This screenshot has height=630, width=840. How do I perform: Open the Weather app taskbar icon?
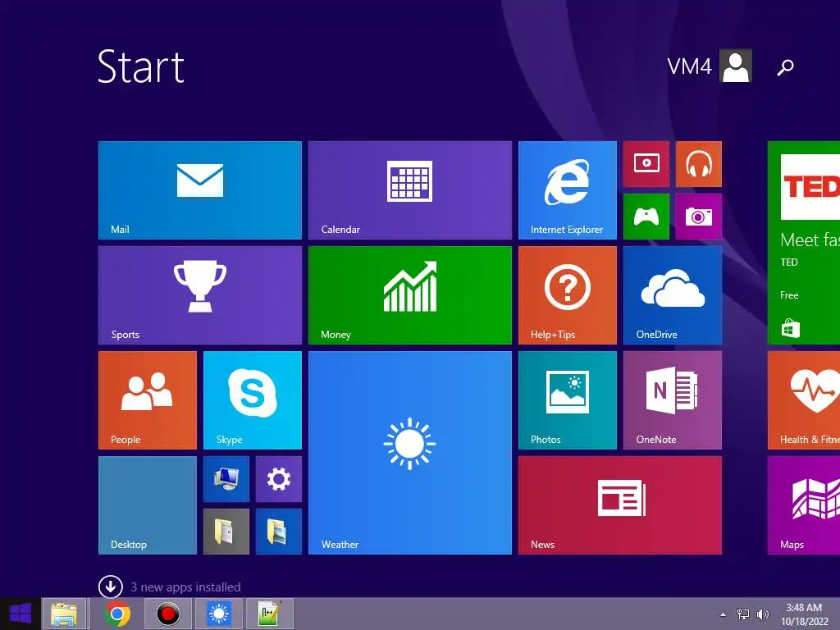click(218, 614)
